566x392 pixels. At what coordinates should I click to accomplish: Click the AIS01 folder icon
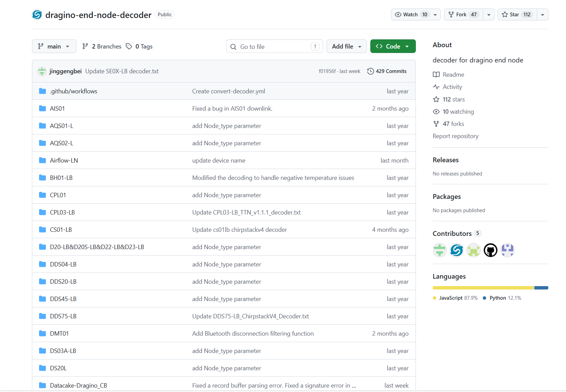coord(42,108)
